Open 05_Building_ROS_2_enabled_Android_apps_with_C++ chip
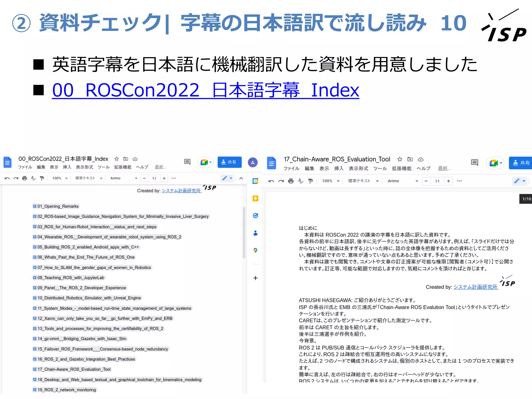Viewport: 532px width, 399px height. (x=86, y=247)
